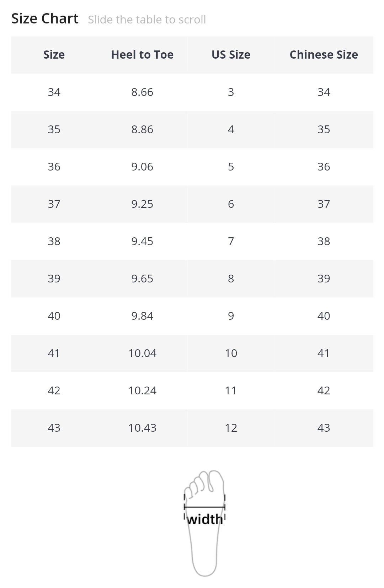Click the 'width' label on the foot diagram
Screen dimensions: 384x588
pos(205,519)
